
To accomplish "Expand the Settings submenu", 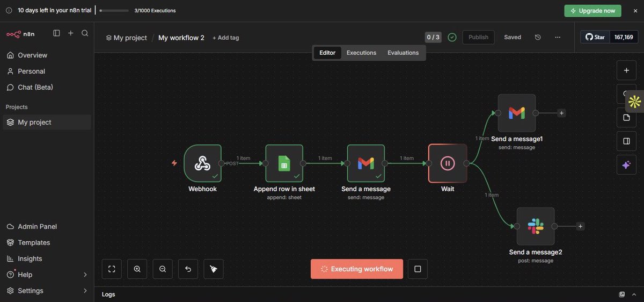I will (85, 291).
